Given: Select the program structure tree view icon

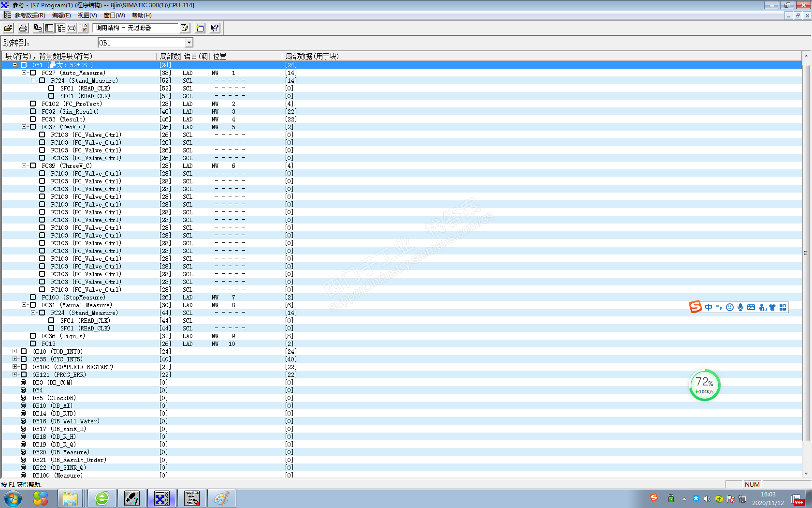Looking at the screenshot, I should [x=61, y=28].
